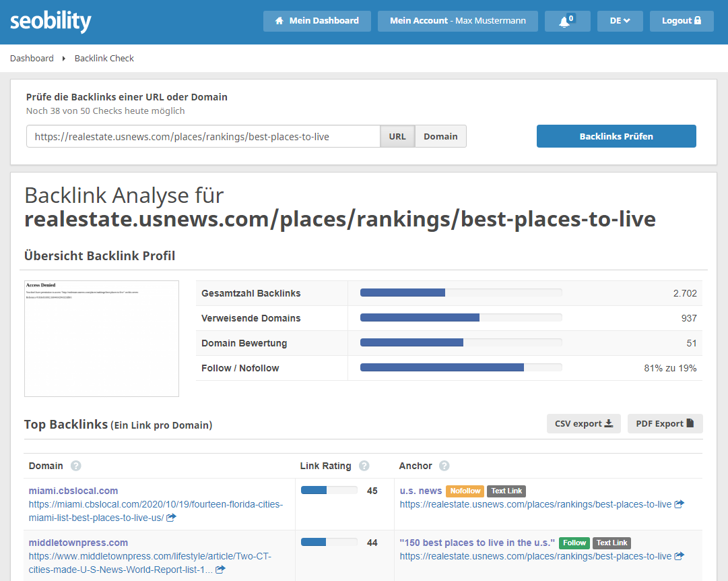Click the Follow badge
The height and width of the screenshot is (581, 728).
pos(574,543)
